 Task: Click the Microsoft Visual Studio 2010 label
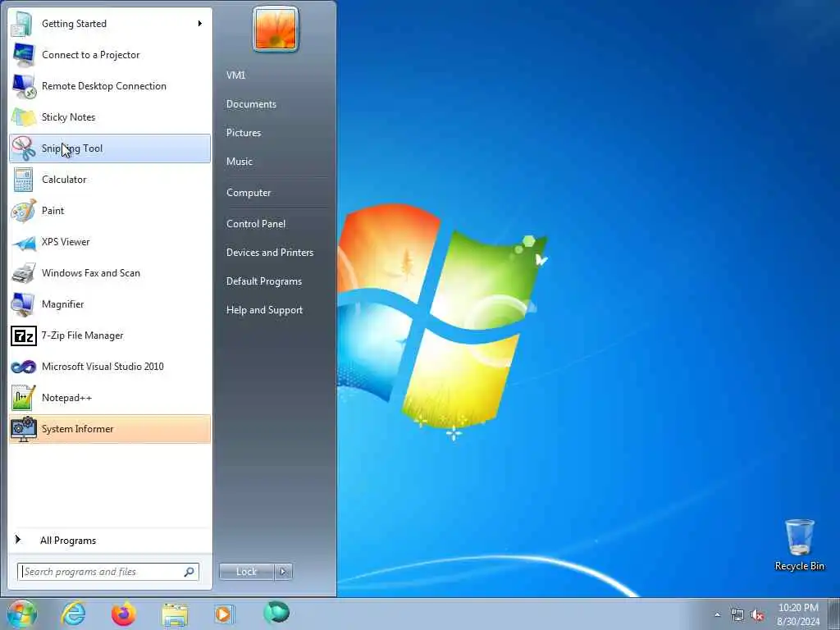(x=103, y=367)
